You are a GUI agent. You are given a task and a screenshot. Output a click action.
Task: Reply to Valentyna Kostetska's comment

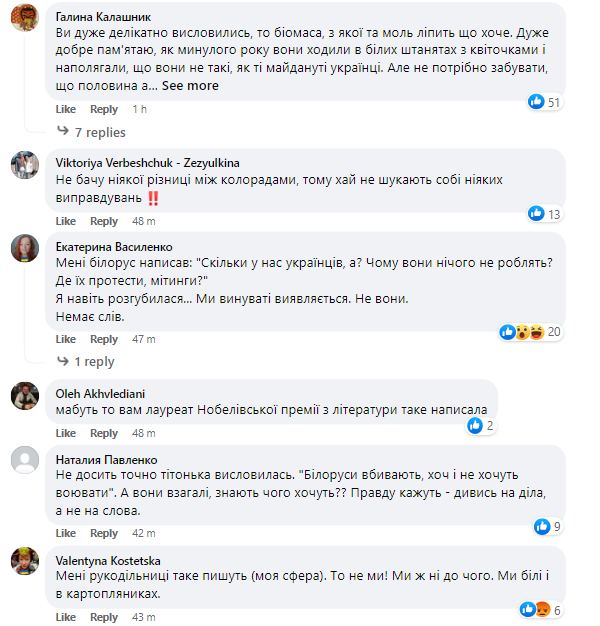tap(104, 617)
